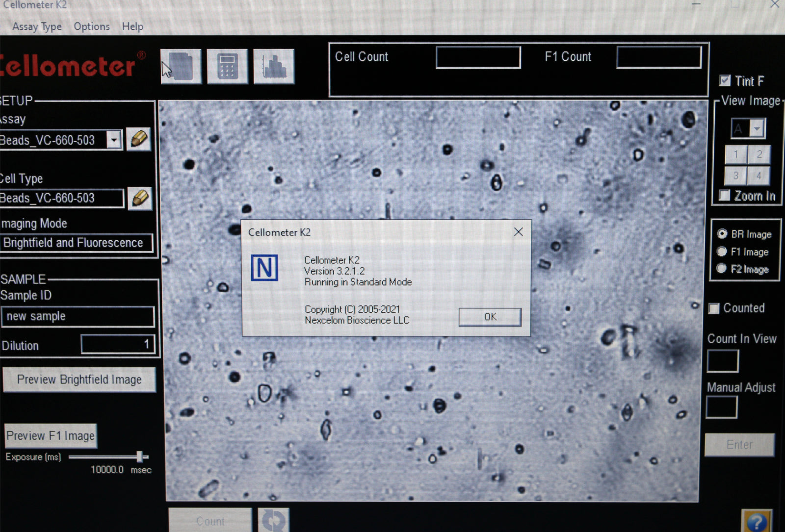The height and width of the screenshot is (532, 785).
Task: Click OK in the Cellometer K2 dialog
Action: click(x=490, y=317)
